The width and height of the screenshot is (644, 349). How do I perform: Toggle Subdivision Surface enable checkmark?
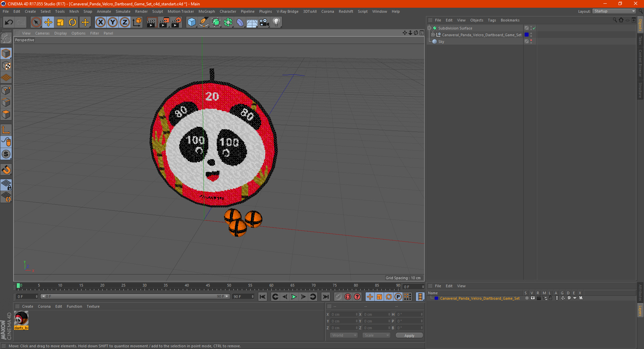534,28
